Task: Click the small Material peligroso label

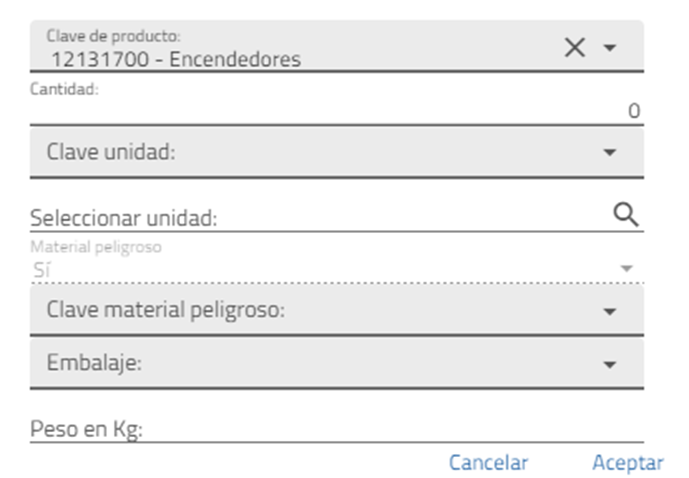Action: click(x=95, y=245)
